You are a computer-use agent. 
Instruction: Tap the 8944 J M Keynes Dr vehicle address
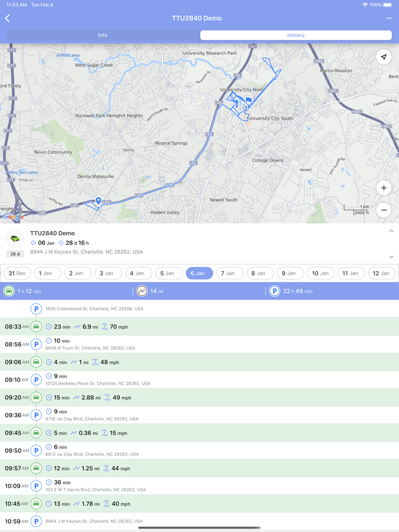pos(86,252)
